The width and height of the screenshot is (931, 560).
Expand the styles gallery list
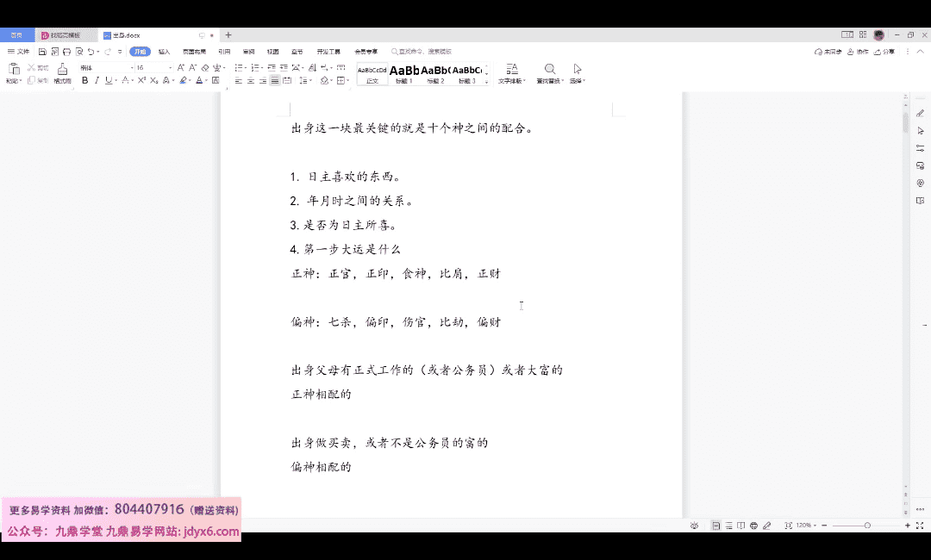487,81
